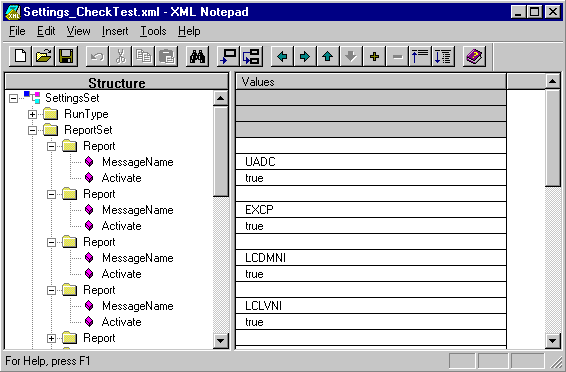Select the ReportSet tree label
The width and height of the screenshot is (566, 372).
pos(88,130)
